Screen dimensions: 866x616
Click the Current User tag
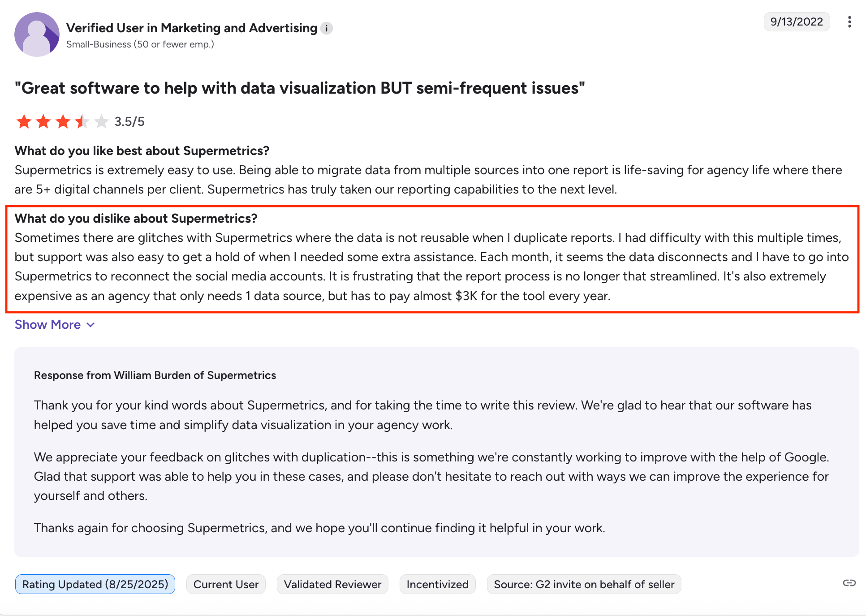coord(226,584)
